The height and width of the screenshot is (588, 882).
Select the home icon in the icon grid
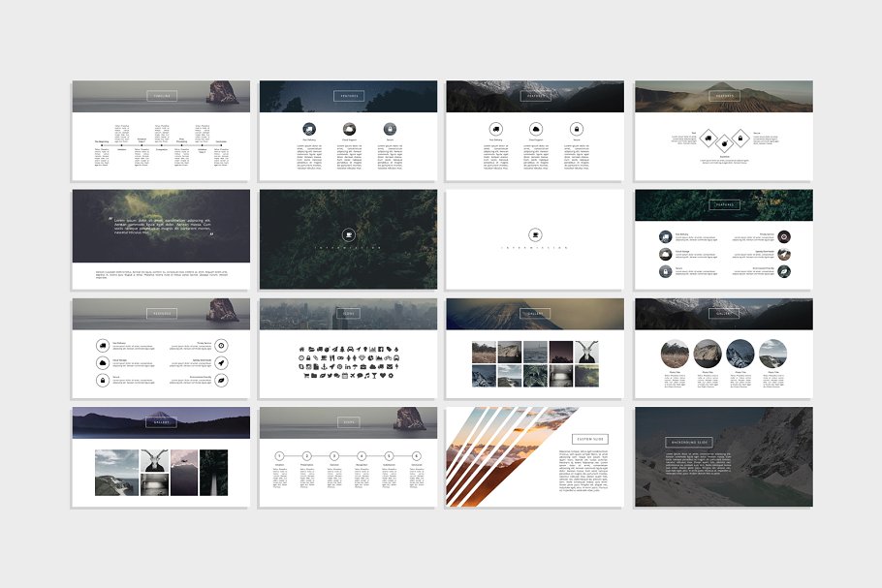click(301, 349)
